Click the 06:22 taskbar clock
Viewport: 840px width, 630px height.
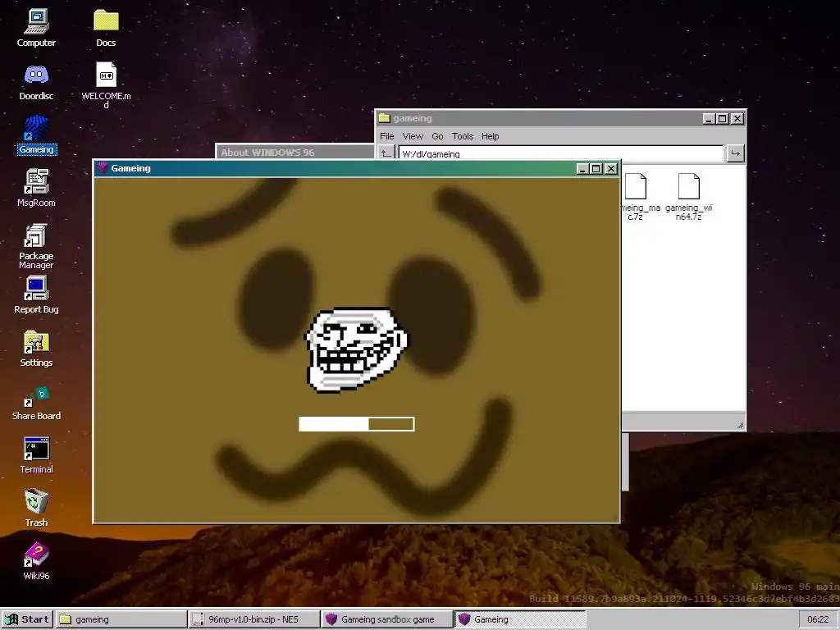[x=818, y=619]
